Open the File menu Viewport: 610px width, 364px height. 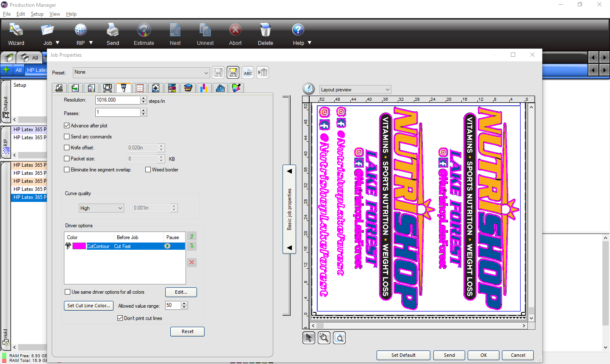(x=7, y=14)
